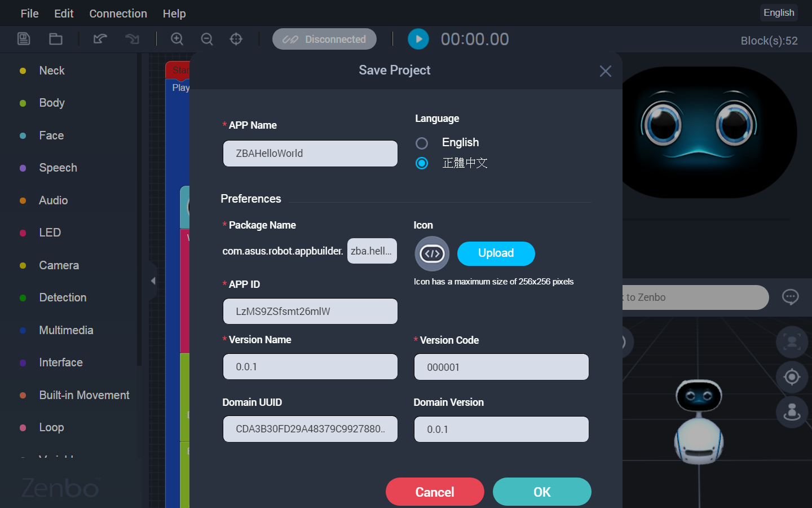Click the center workspace crosshair icon
Viewport: 812px width, 508px height.
236,39
